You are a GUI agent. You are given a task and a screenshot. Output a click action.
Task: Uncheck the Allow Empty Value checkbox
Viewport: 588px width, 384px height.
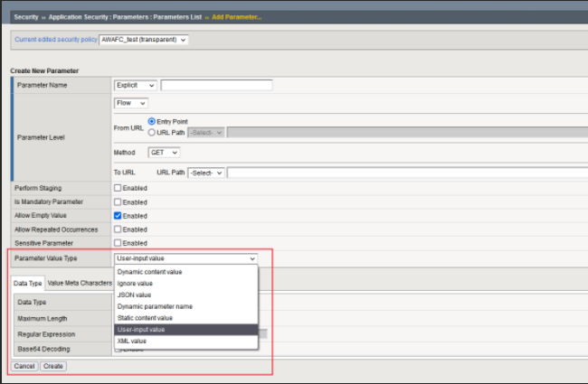click(x=118, y=216)
